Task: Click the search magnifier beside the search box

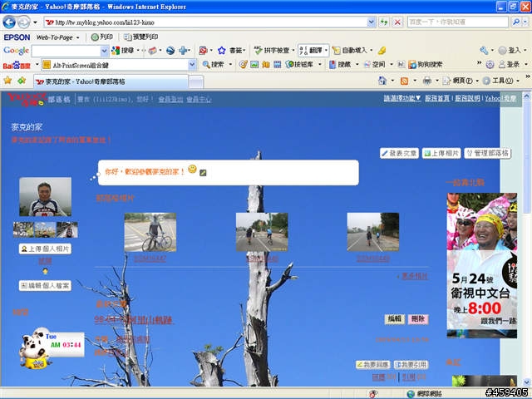Action: [515, 22]
